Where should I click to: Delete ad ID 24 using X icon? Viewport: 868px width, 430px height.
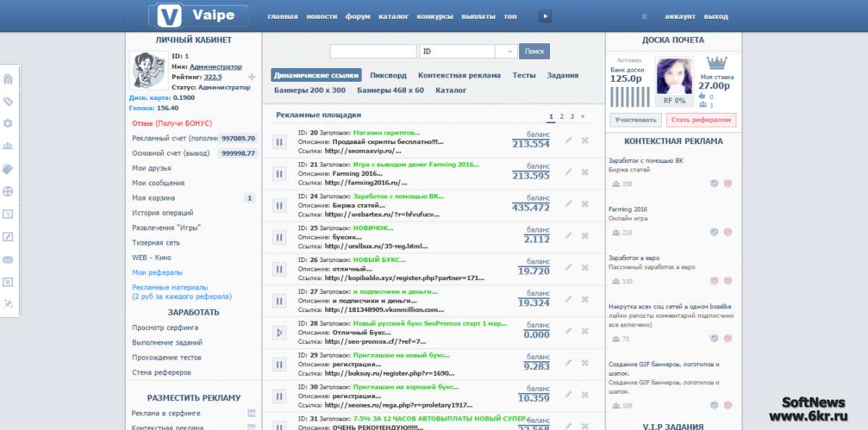pyautogui.click(x=585, y=203)
